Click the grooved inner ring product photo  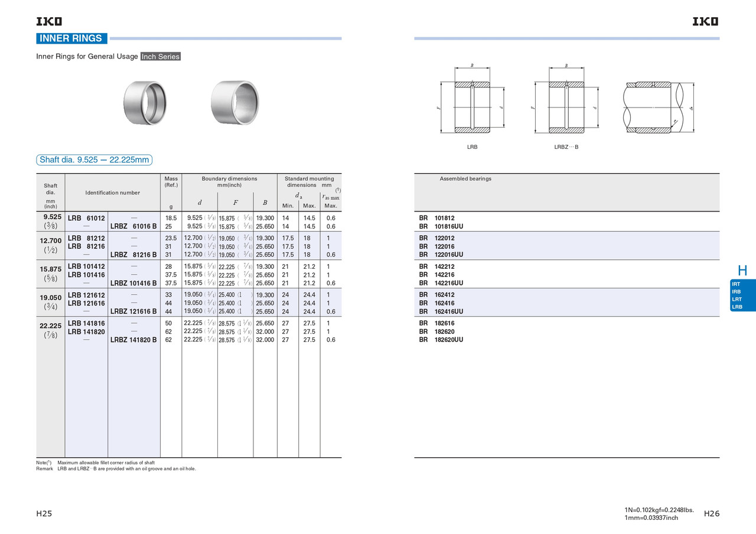(145, 103)
